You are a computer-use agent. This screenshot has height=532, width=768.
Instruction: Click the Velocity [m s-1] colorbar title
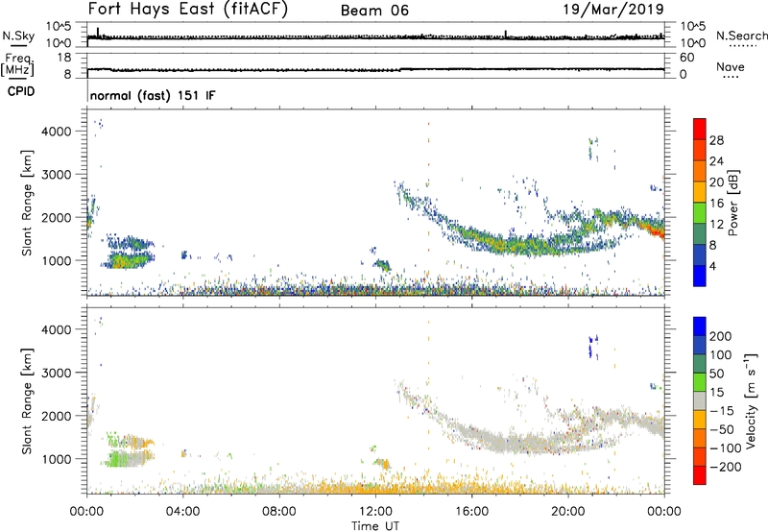pyautogui.click(x=751, y=400)
